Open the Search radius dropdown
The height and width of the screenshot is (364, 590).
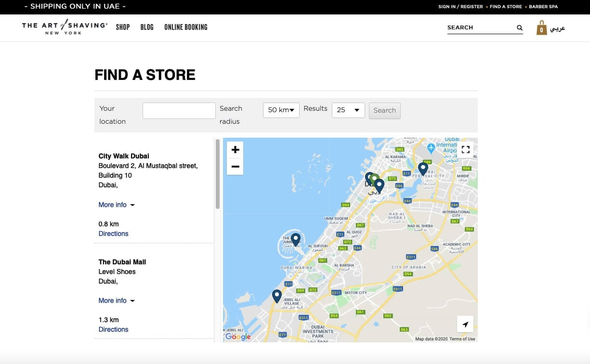coord(281,110)
